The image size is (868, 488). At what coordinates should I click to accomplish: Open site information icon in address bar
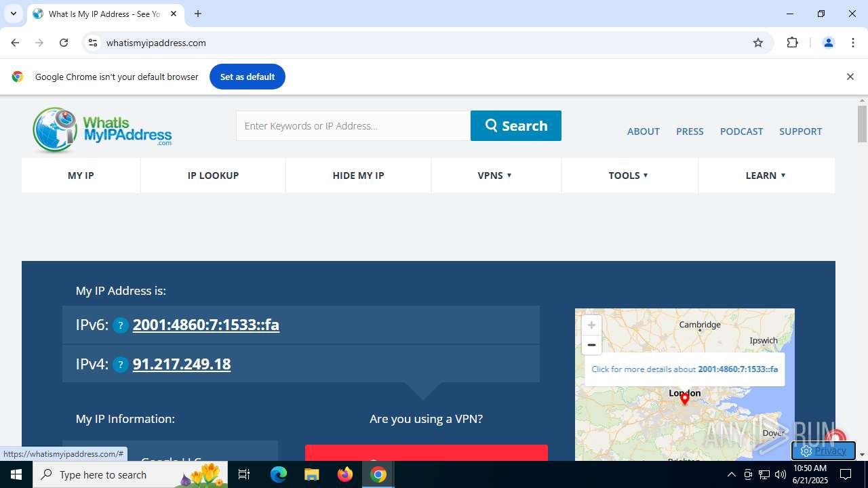coord(94,43)
